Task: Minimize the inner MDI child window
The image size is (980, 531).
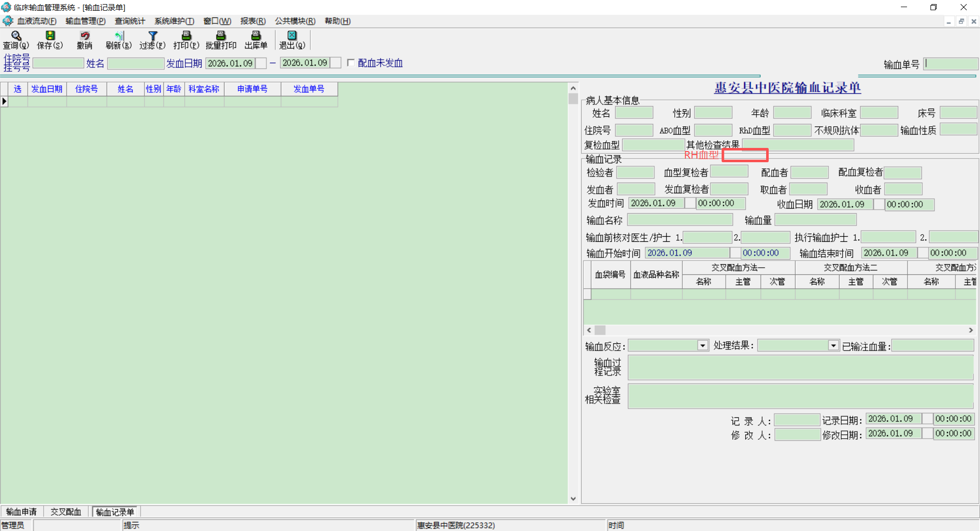Action: [x=948, y=21]
